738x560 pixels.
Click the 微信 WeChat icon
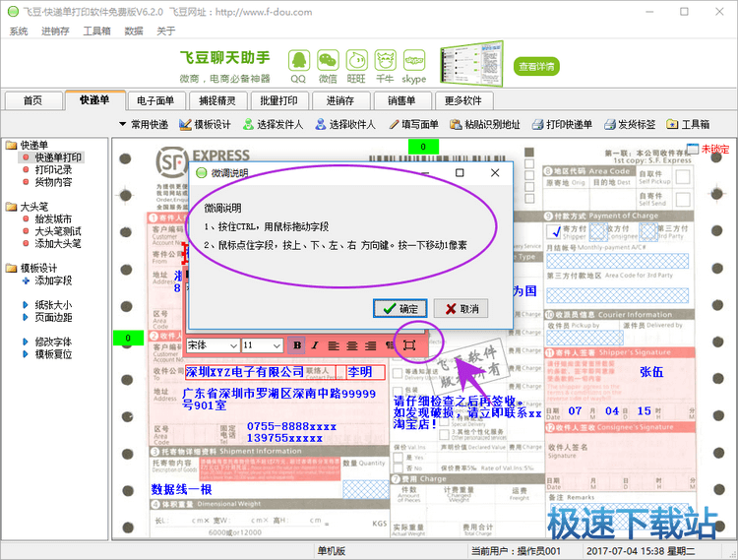tap(328, 61)
